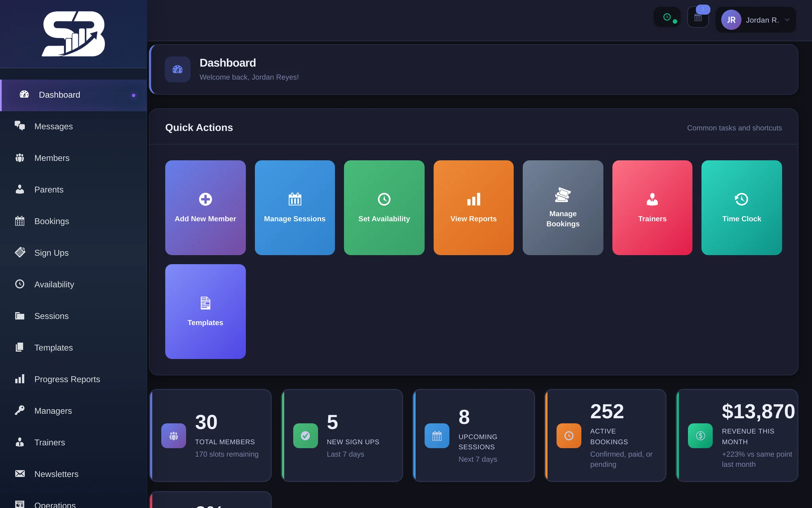The width and height of the screenshot is (812, 508).
Task: Select Dashboard in the sidebar menu
Action: click(x=73, y=95)
